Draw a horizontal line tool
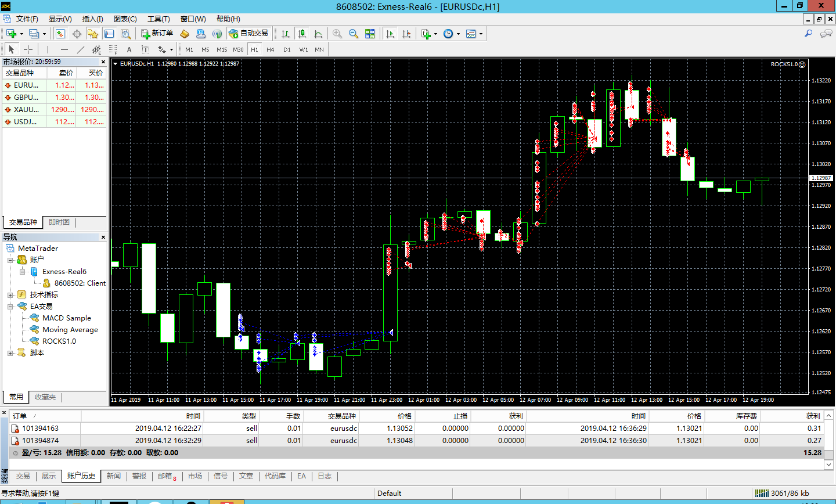Viewport: 836px width, 504px height. pos(64,49)
